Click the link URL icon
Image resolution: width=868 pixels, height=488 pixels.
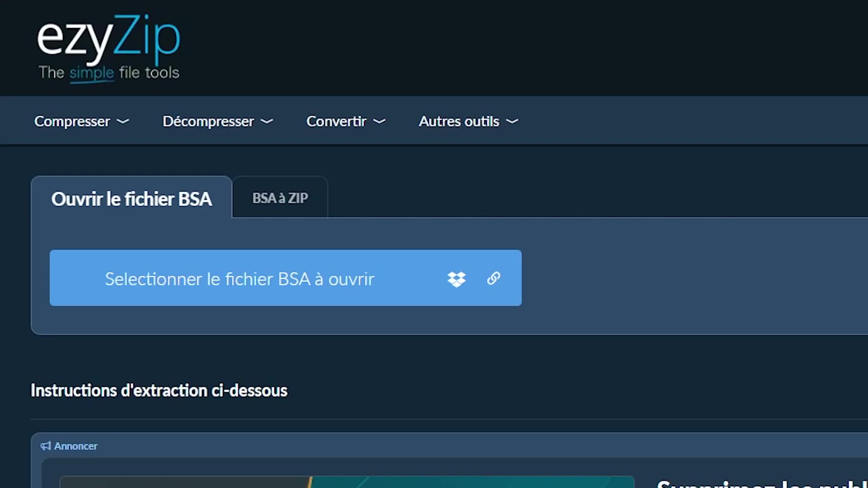point(494,278)
